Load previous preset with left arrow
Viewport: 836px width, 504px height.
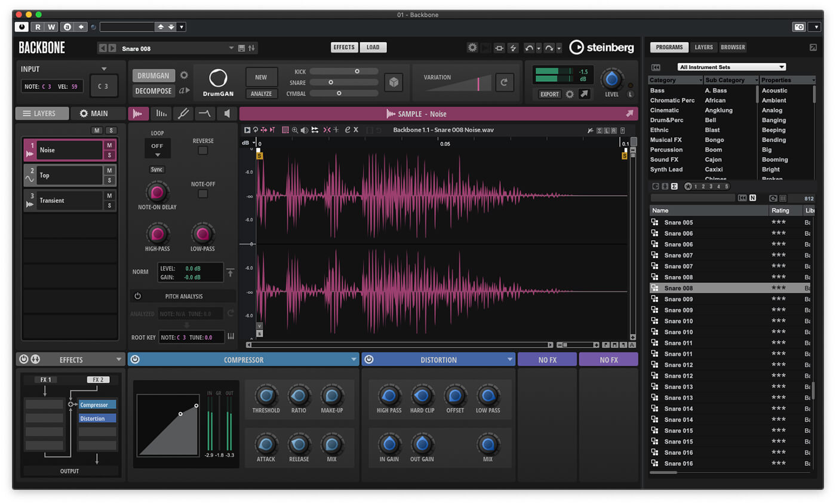click(102, 48)
